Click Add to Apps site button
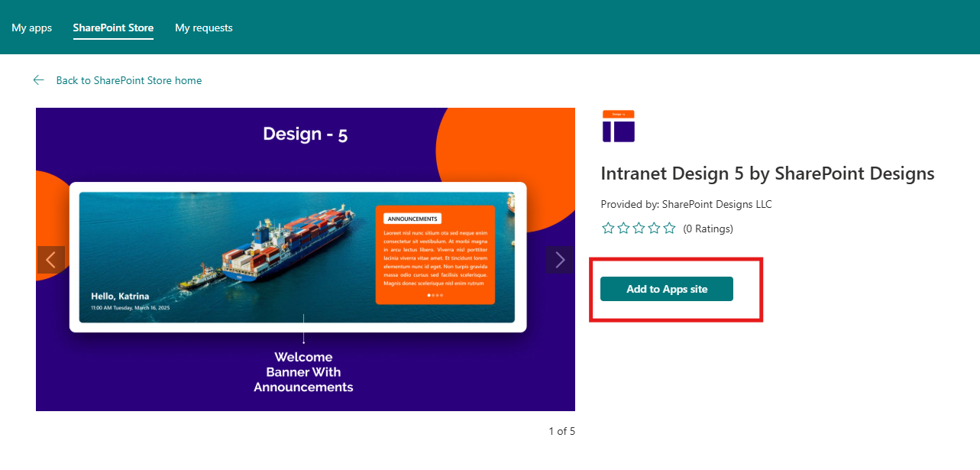The width and height of the screenshot is (980, 470). pos(667,289)
